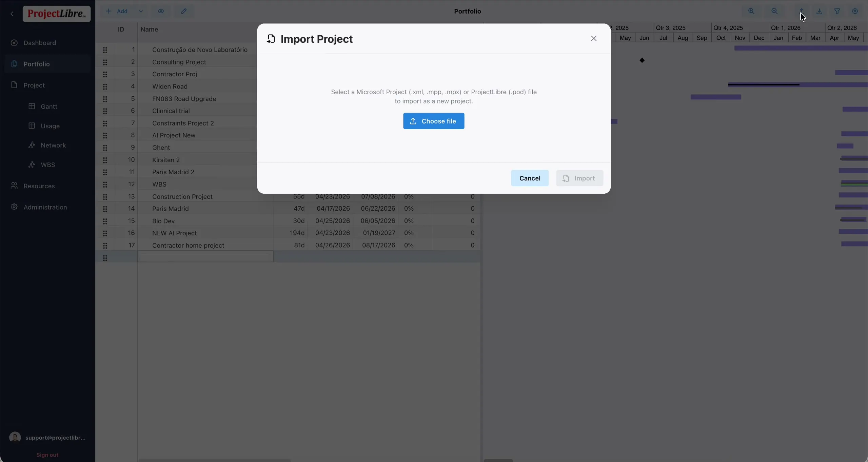Click the Paris Madrid finish date 06/22/2026
Viewport: 868px width, 462px height.
[x=378, y=209]
